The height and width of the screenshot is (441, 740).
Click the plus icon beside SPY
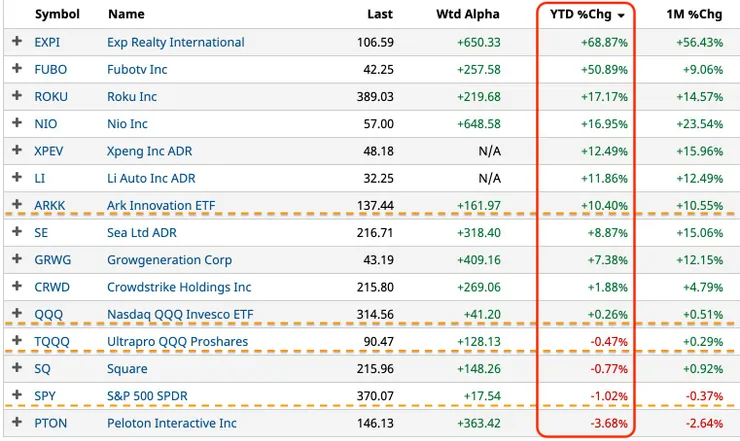coord(16,396)
